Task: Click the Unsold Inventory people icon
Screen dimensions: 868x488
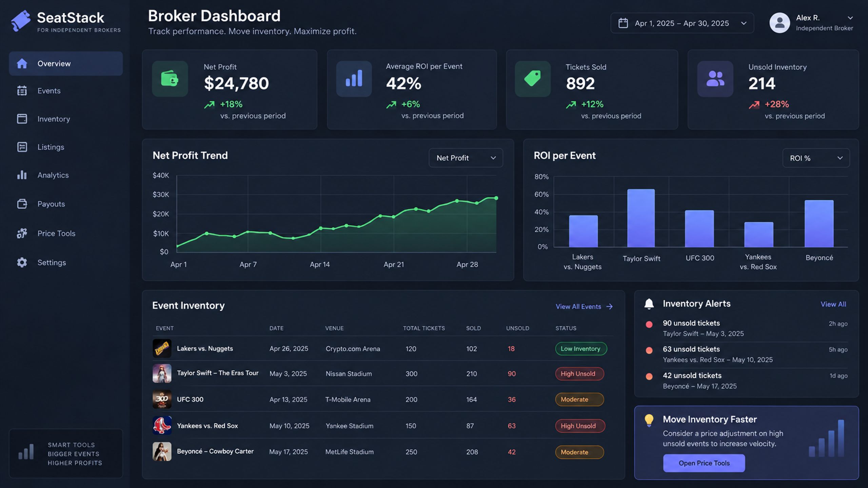Action: coord(715,79)
